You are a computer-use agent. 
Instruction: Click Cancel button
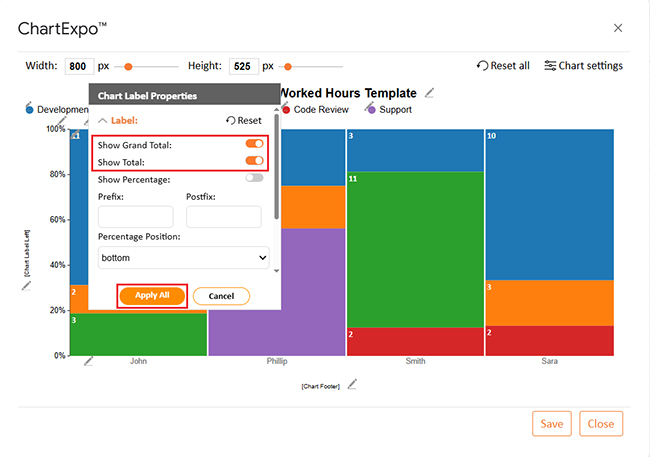pyautogui.click(x=221, y=296)
